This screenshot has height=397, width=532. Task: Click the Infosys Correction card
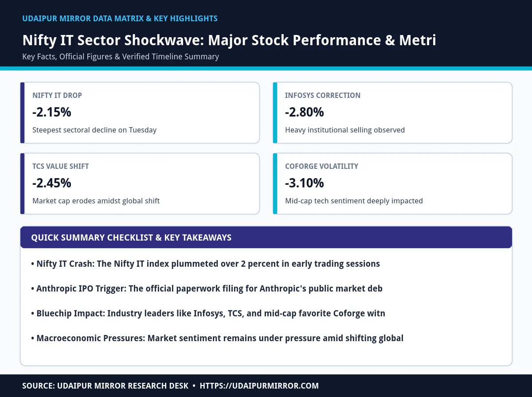tap(392, 113)
